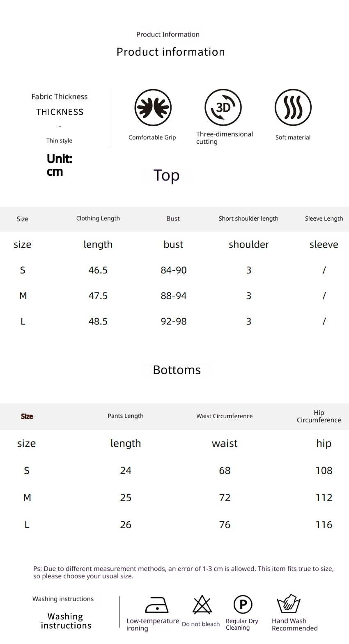Click the Pants Length column header
The height and width of the screenshot is (644, 349).
click(126, 416)
